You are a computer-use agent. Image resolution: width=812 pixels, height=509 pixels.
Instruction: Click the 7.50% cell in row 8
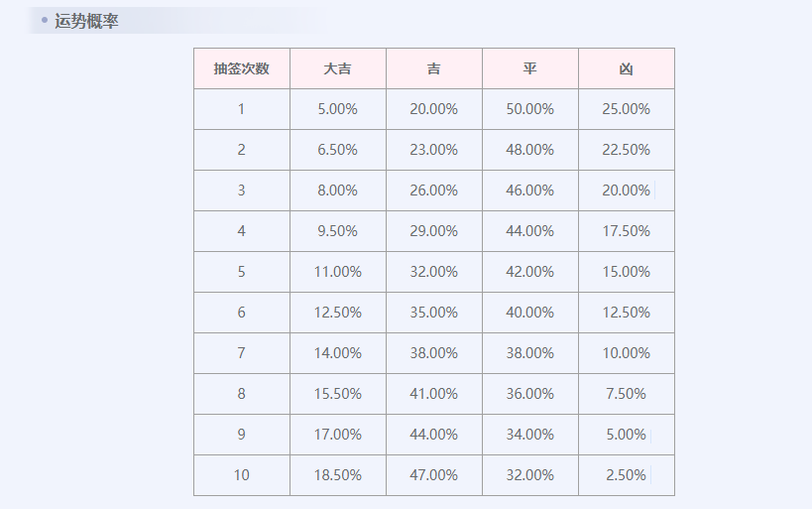point(627,394)
